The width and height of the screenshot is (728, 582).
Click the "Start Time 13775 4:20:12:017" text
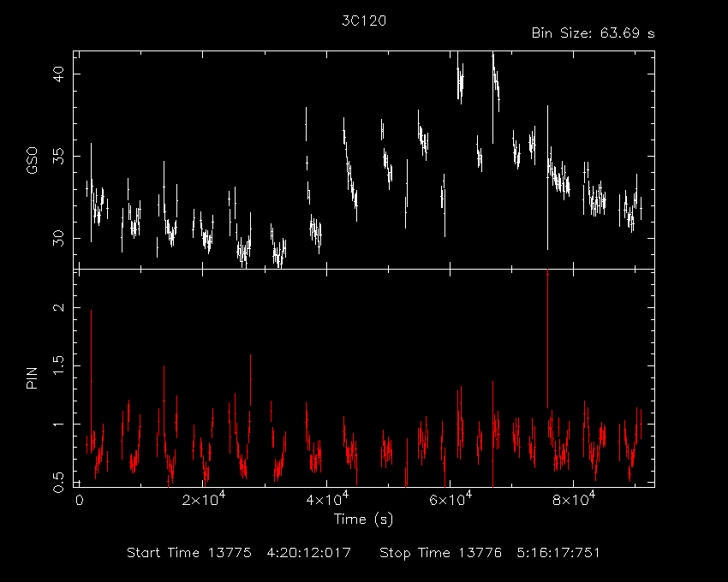point(239,553)
